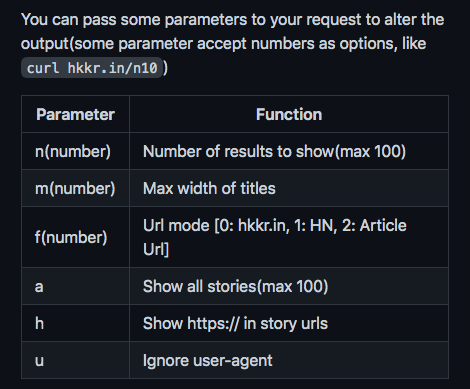Click the Function column header
Viewport: 470px width, 389px height.
[289, 114]
